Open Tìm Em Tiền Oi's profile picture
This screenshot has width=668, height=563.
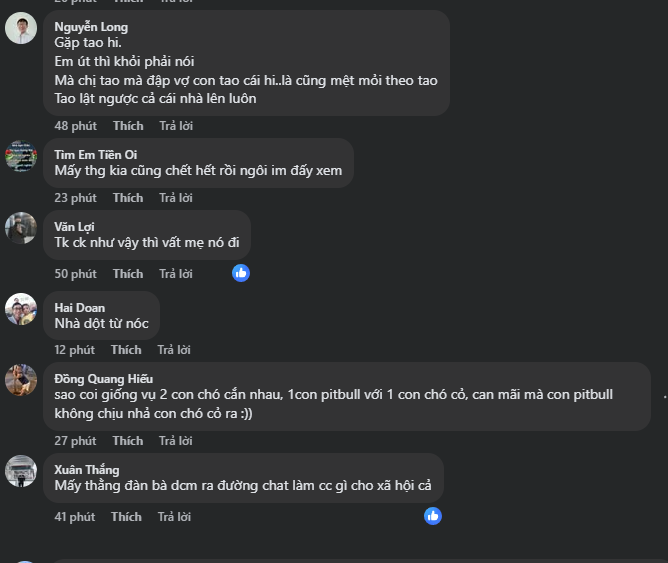tap(21, 155)
